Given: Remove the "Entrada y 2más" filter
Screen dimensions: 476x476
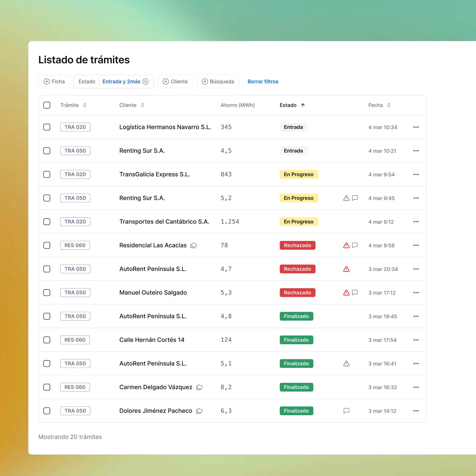Looking at the screenshot, I should pyautogui.click(x=146, y=81).
